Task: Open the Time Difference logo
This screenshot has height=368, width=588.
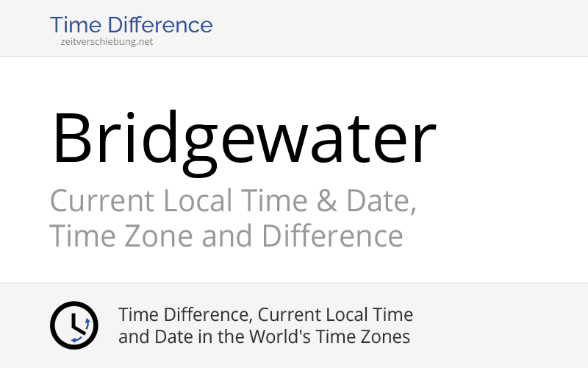Action: (131, 25)
